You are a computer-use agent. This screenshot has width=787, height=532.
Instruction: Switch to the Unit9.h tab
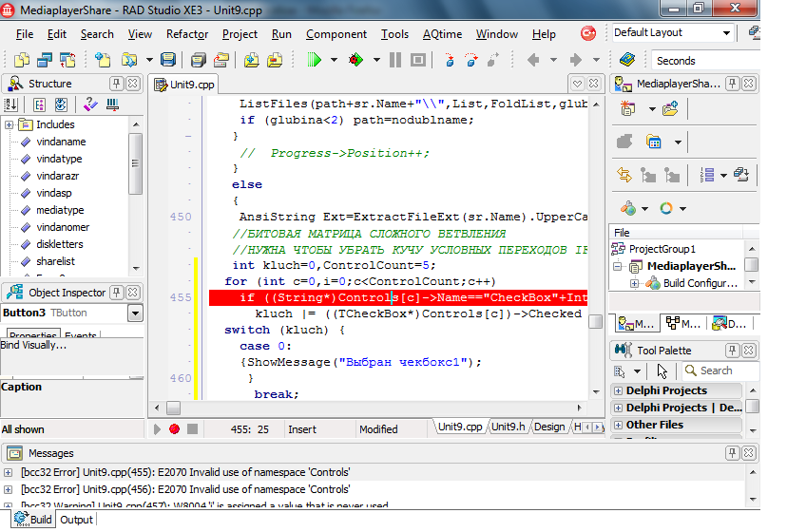click(509, 427)
